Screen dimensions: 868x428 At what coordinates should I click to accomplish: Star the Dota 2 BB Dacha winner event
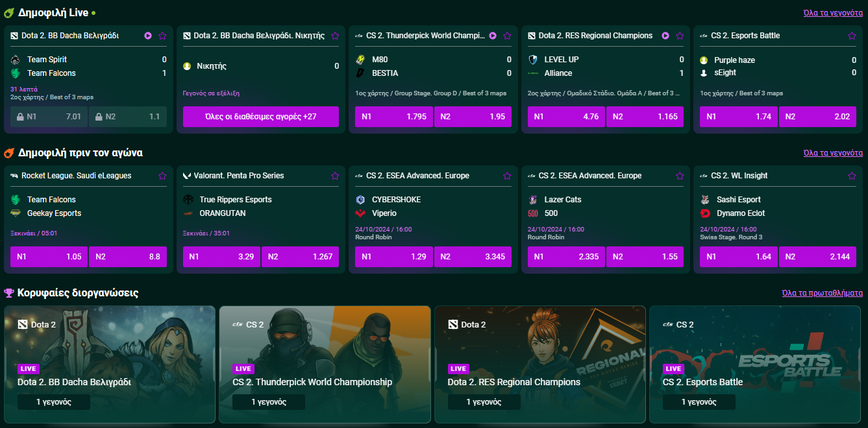click(335, 36)
